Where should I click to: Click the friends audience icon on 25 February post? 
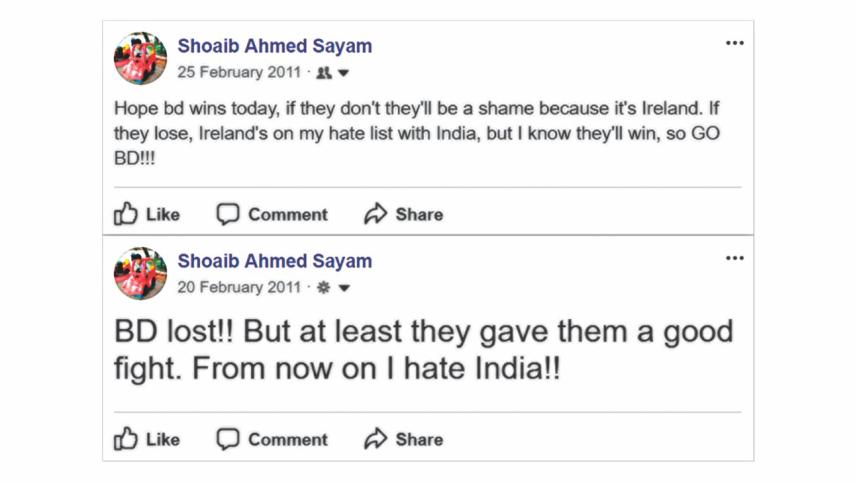pyautogui.click(x=324, y=73)
